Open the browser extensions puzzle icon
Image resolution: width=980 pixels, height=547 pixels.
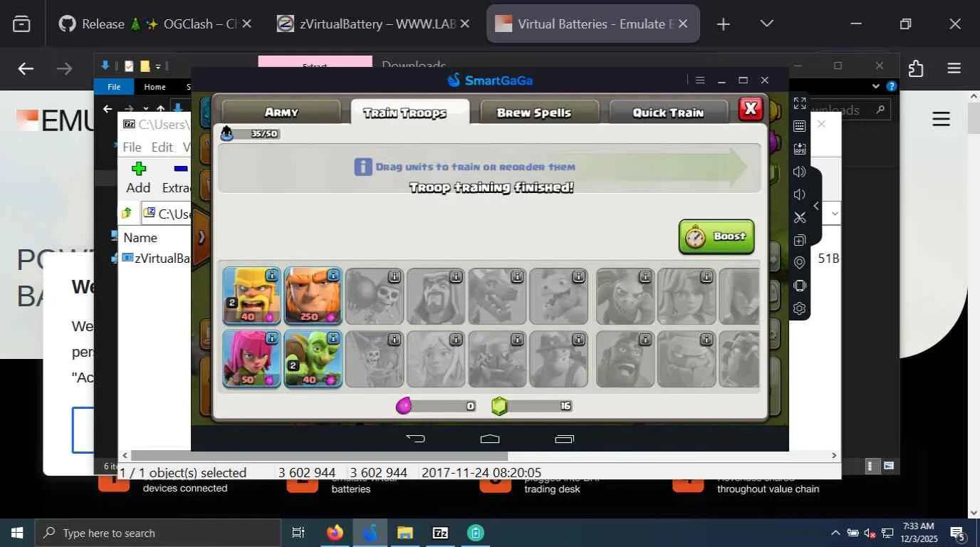click(x=916, y=68)
